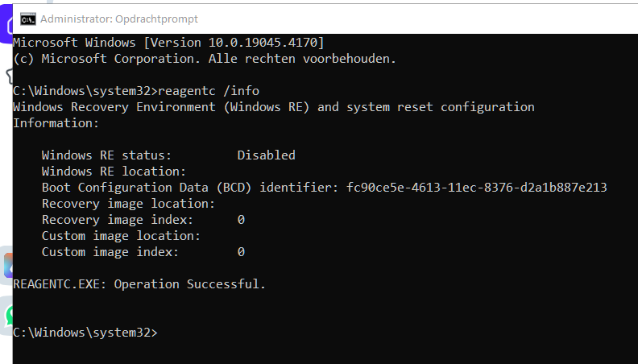The image size is (638, 364).
Task: Click the BCD identifier GUID value
Action: pos(476,187)
